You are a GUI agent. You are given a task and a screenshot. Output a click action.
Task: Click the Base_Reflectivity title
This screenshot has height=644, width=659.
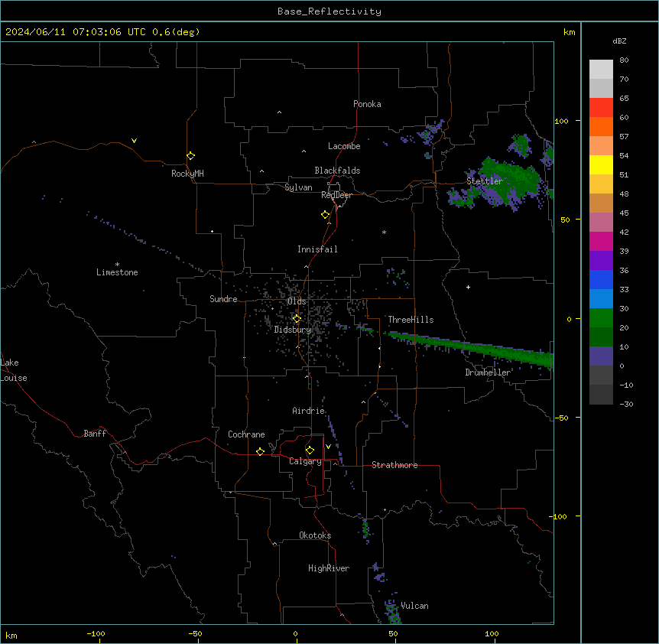click(329, 11)
